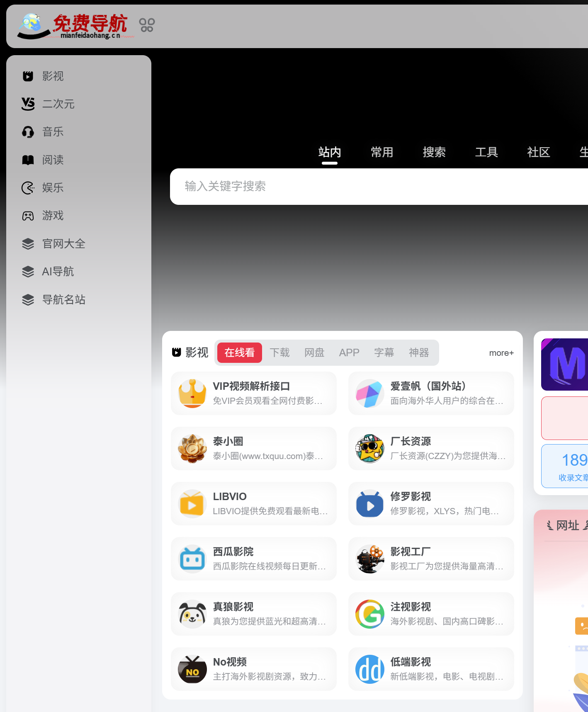Click the 影视工厂 camera icon
The height and width of the screenshot is (712, 588).
pos(370,559)
